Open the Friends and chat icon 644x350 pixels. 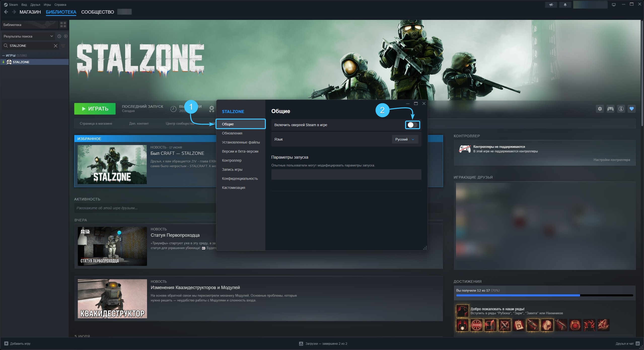point(638,343)
